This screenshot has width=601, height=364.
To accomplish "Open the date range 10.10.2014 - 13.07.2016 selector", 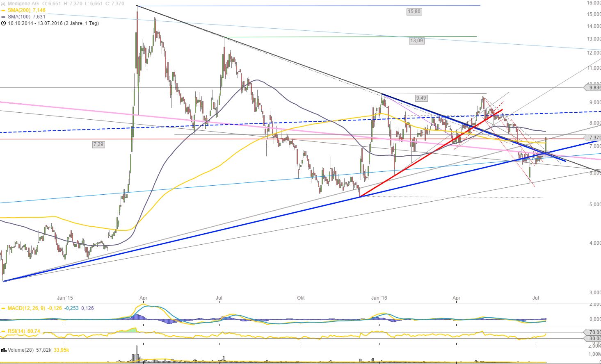I will coord(51,23).
